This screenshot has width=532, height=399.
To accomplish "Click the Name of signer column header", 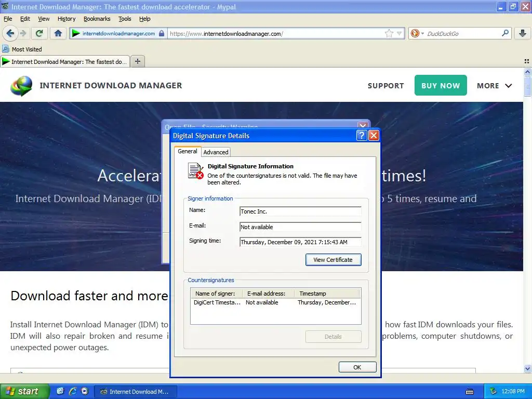I will pyautogui.click(x=217, y=294).
